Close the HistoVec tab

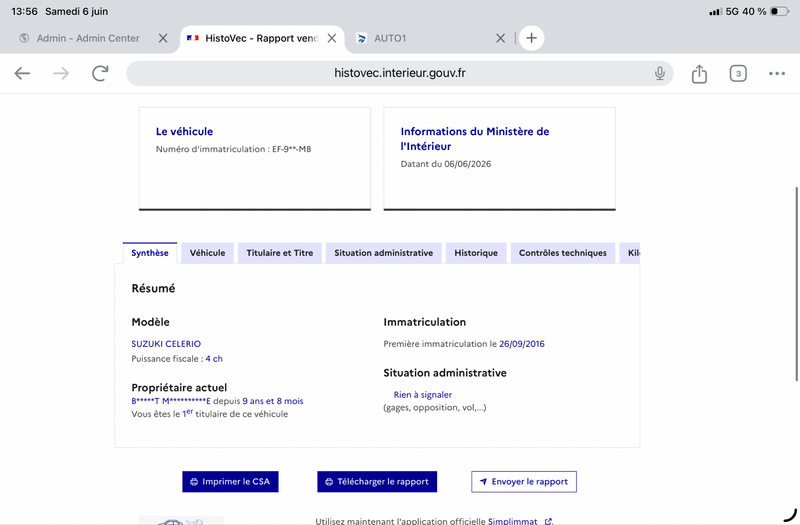pyautogui.click(x=332, y=38)
